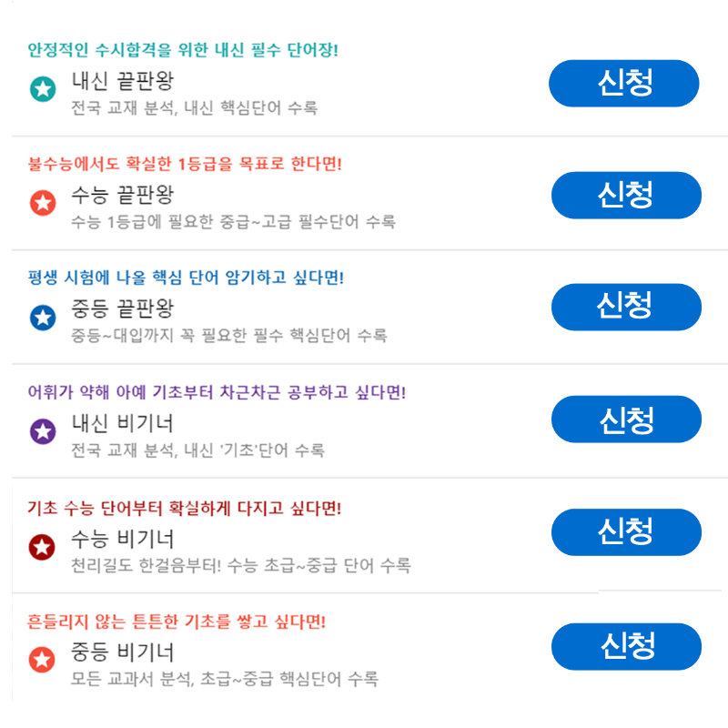Select the 내신 비기너 title text
728x728 pixels.
click(123, 423)
